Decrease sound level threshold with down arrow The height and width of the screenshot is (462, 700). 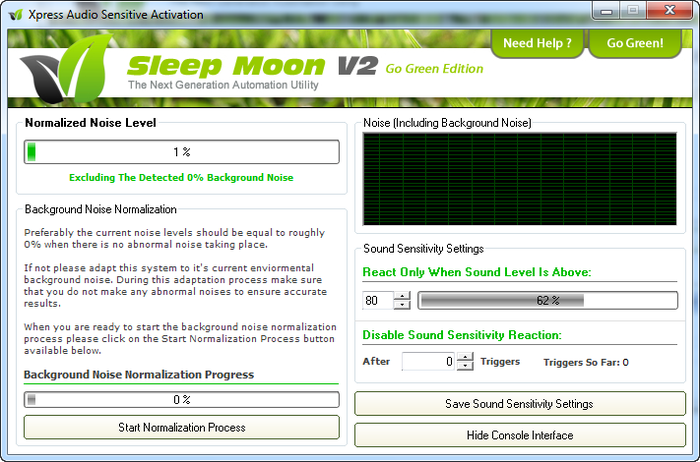pos(402,304)
